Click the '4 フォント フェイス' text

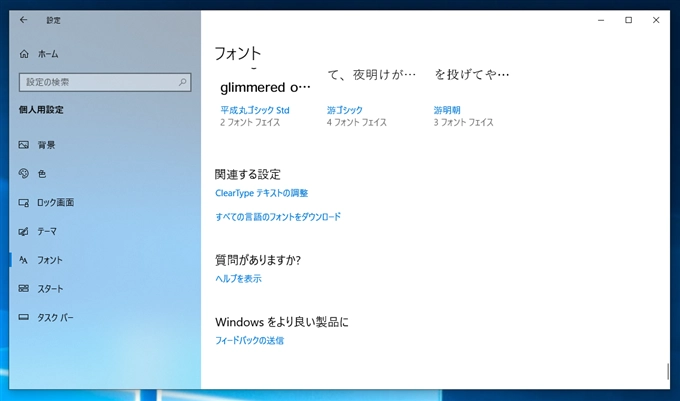point(356,123)
